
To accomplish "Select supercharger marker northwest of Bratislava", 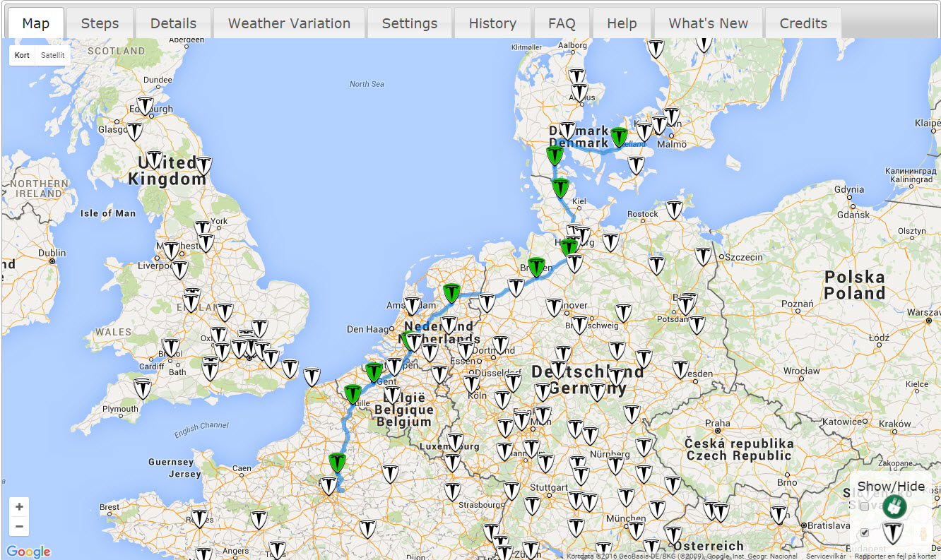I will pyautogui.click(x=779, y=516).
